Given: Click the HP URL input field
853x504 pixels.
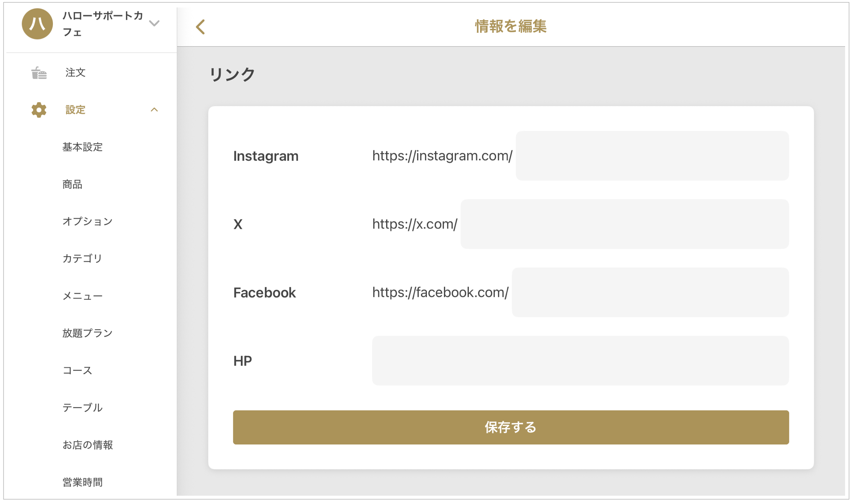Looking at the screenshot, I should click(580, 361).
